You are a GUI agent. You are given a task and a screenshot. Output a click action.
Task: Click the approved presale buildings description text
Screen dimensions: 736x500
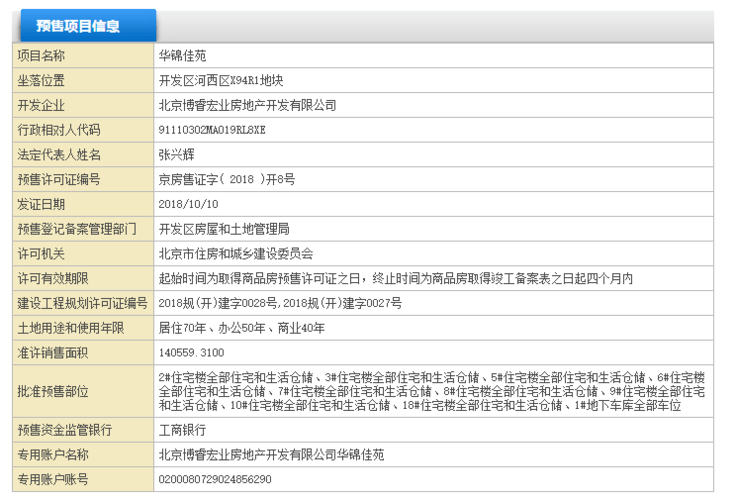432,391
